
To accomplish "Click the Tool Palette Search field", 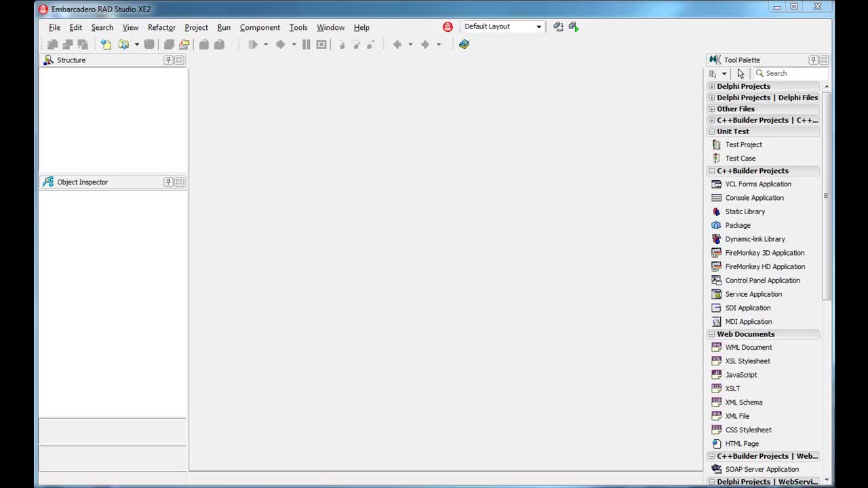I will (x=791, y=73).
